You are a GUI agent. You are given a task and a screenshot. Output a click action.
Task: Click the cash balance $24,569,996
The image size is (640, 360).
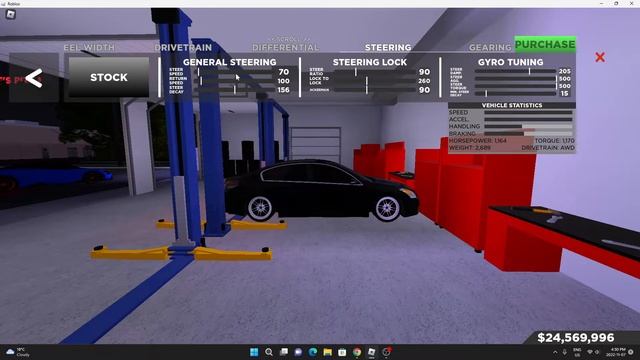[x=576, y=338]
